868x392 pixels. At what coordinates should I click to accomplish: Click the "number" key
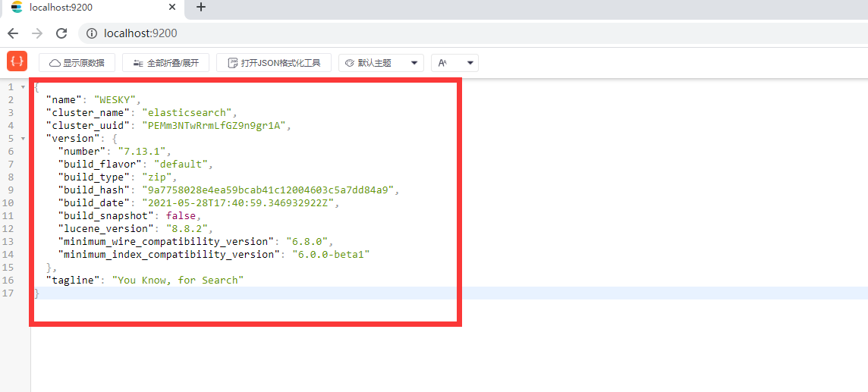coord(82,151)
